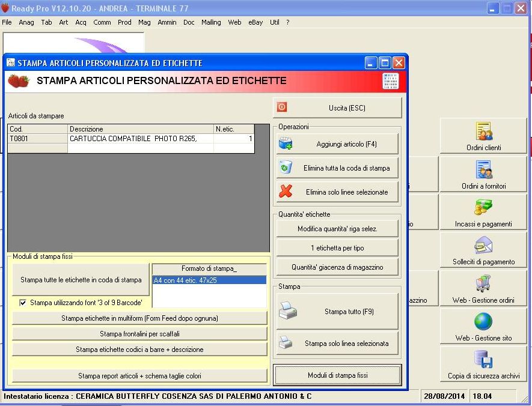Click the basket icon on Aggiungi articolo
Image resolution: width=532 pixels, height=406 pixels.
286,144
